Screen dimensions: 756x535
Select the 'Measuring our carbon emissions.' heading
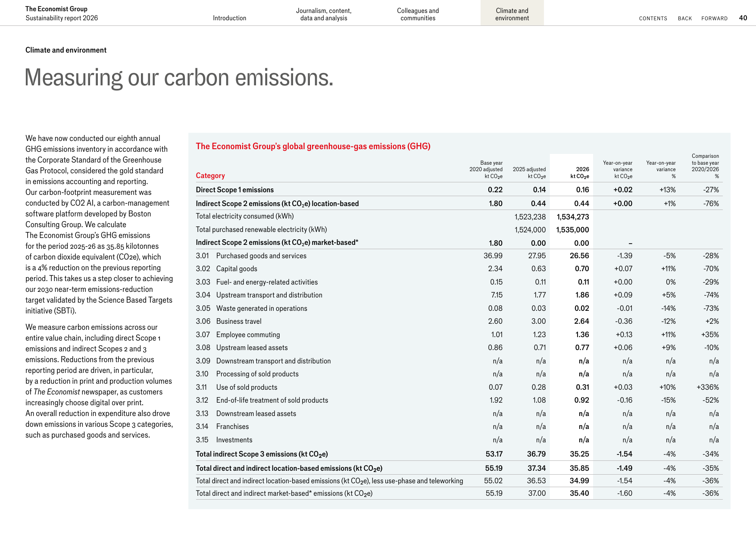179,78
